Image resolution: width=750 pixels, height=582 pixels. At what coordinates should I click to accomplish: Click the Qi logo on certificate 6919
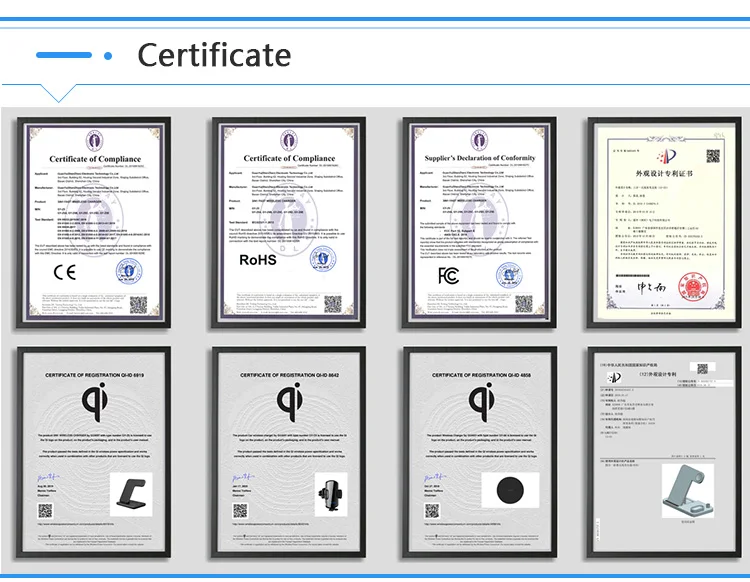tap(94, 401)
